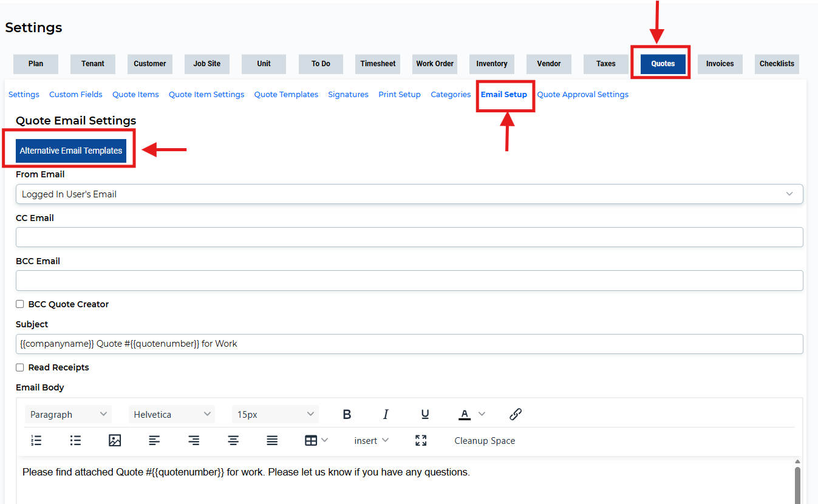Click the email body vertical scrollbar
This screenshot has width=818, height=504.
797,484
